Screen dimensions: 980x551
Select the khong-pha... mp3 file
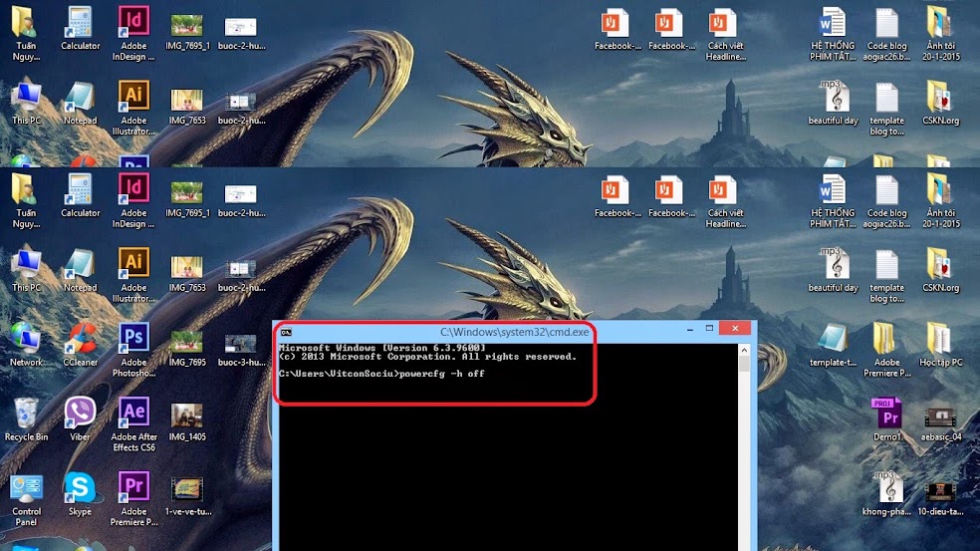[x=886, y=493]
